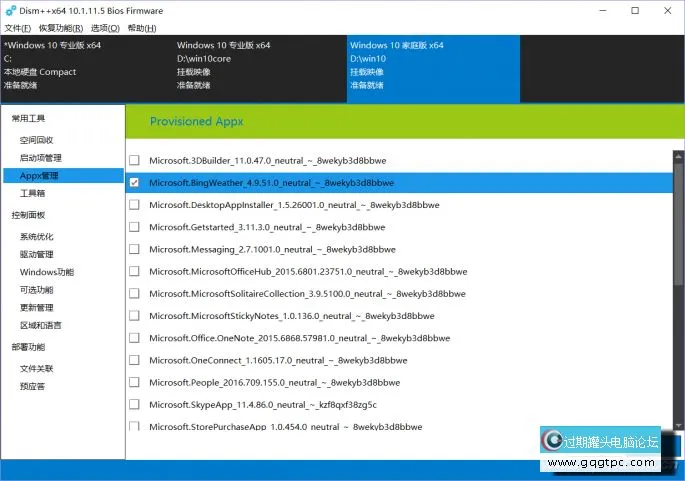Open 工具箱 from the sidebar
This screenshot has height=481, width=685.
tap(33, 193)
